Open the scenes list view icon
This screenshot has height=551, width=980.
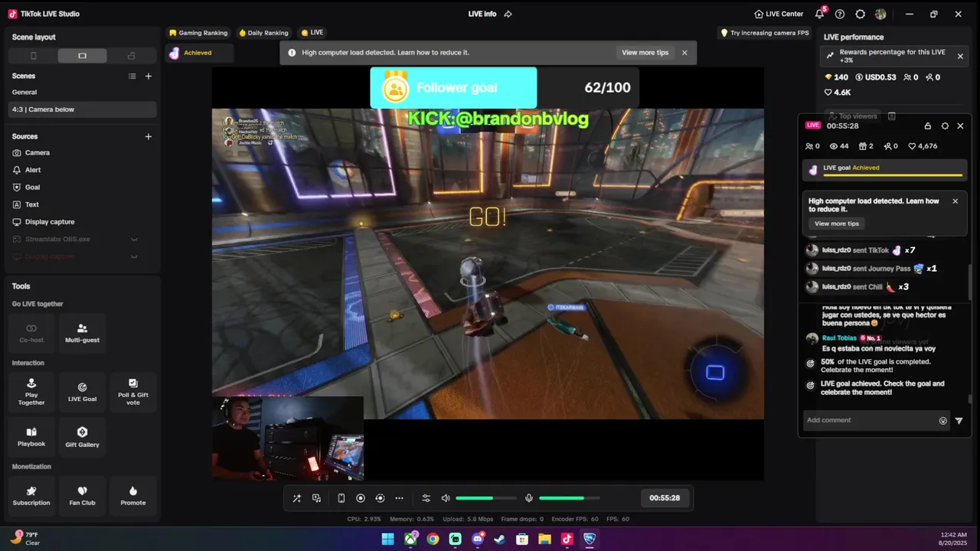click(x=132, y=76)
